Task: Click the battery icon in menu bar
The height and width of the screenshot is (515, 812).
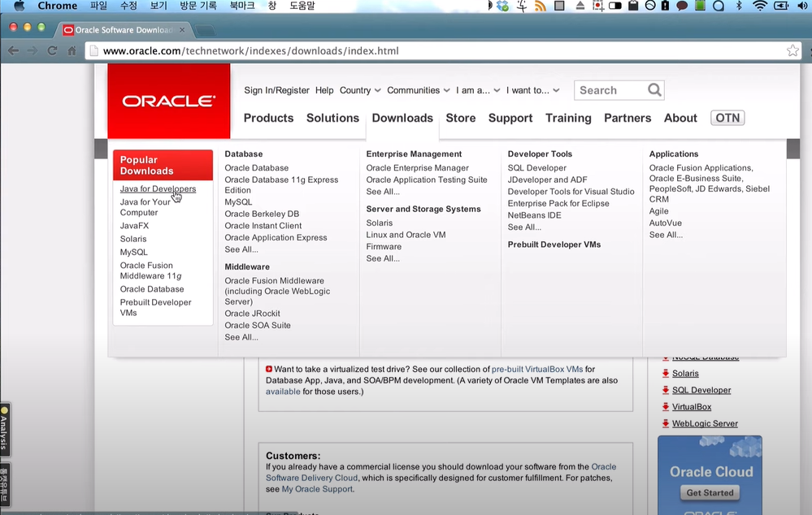Action: (780, 6)
